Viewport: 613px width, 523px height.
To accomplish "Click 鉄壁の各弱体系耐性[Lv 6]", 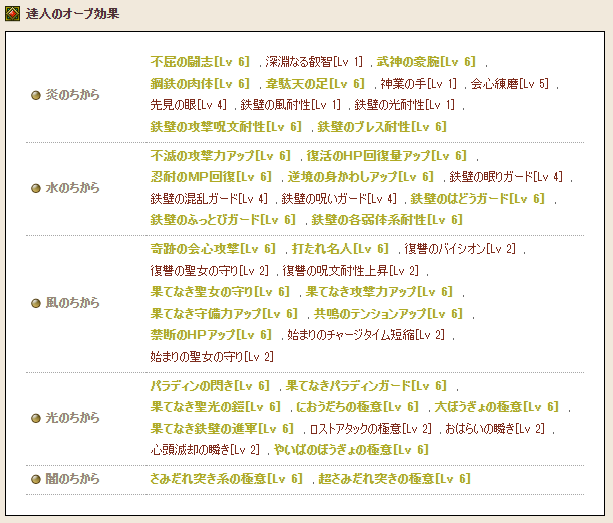I will (x=387, y=220).
